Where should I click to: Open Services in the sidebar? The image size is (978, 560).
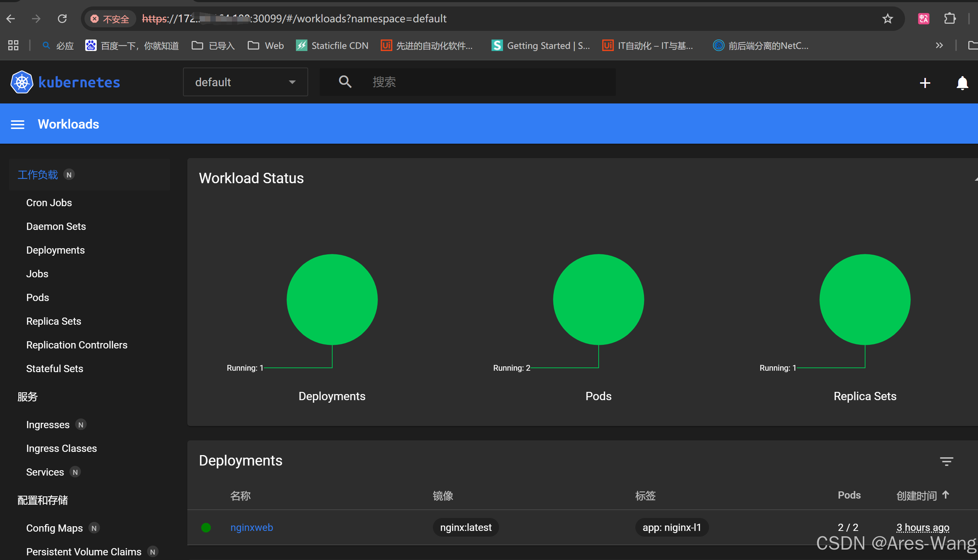[x=45, y=472]
